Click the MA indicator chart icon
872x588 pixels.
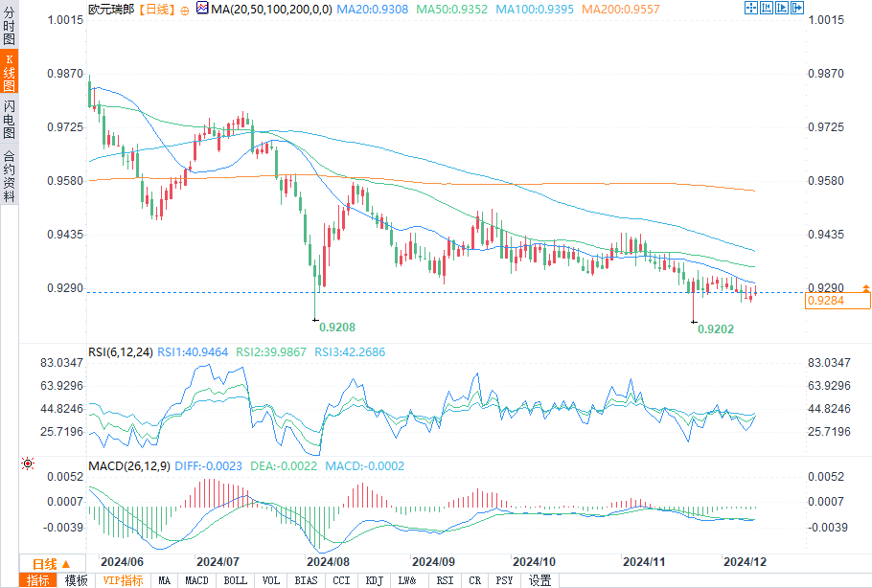(201, 9)
